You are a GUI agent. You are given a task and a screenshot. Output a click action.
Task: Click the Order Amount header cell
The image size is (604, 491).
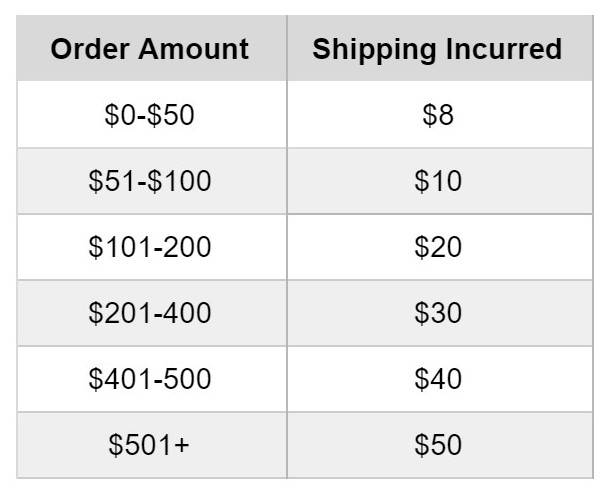point(152,49)
